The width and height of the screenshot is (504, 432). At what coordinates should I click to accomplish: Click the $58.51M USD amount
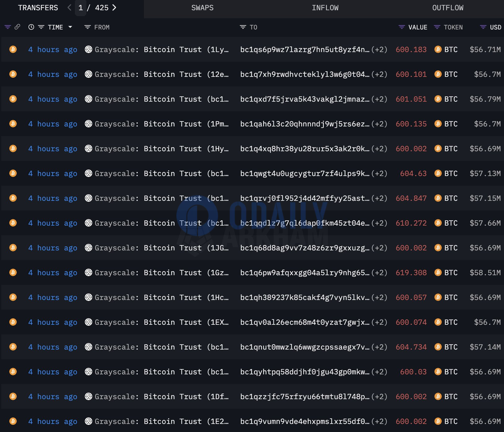pos(485,273)
